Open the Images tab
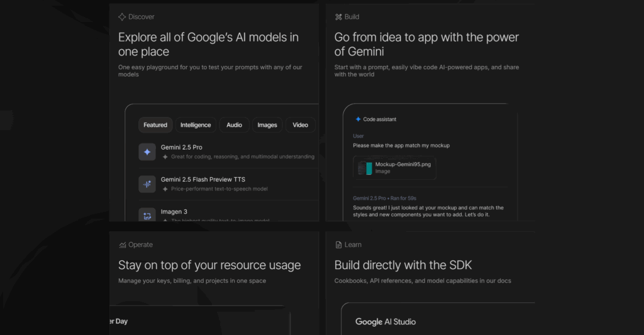Viewport: 644px width, 335px height. tap(267, 125)
